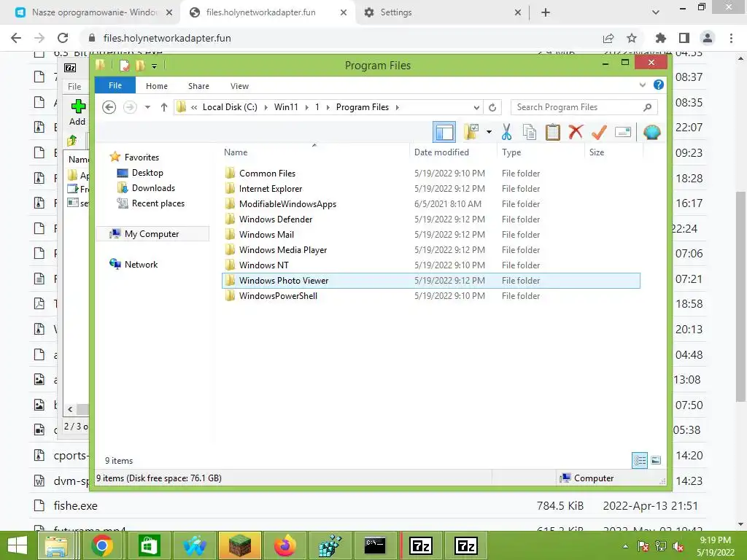This screenshot has width=747, height=560.
Task: Select Downloads under Favorites
Action: pyautogui.click(x=153, y=188)
